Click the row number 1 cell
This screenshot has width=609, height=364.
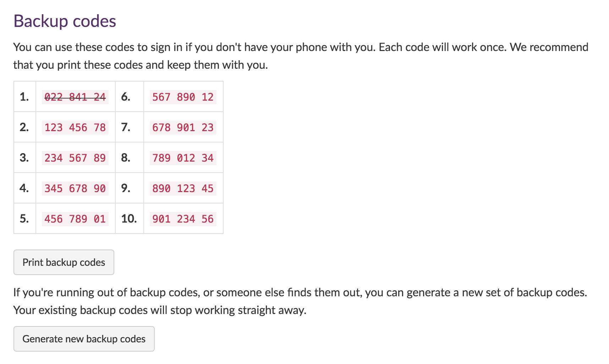tap(24, 97)
